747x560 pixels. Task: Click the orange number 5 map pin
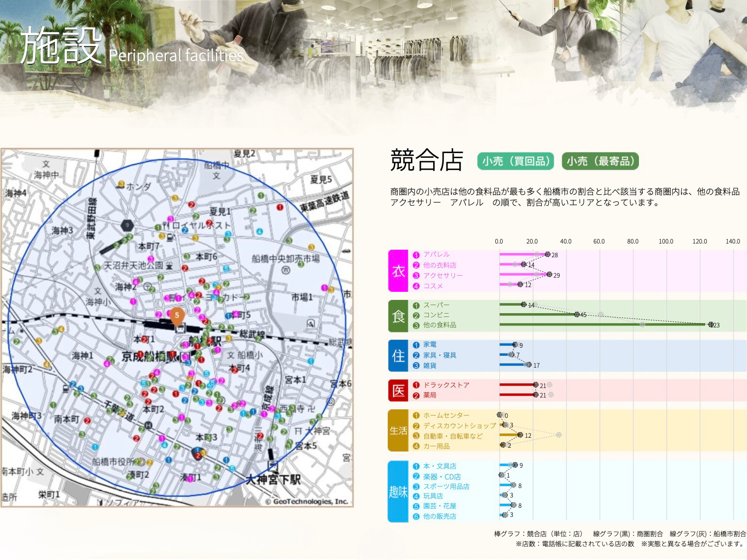click(x=177, y=316)
